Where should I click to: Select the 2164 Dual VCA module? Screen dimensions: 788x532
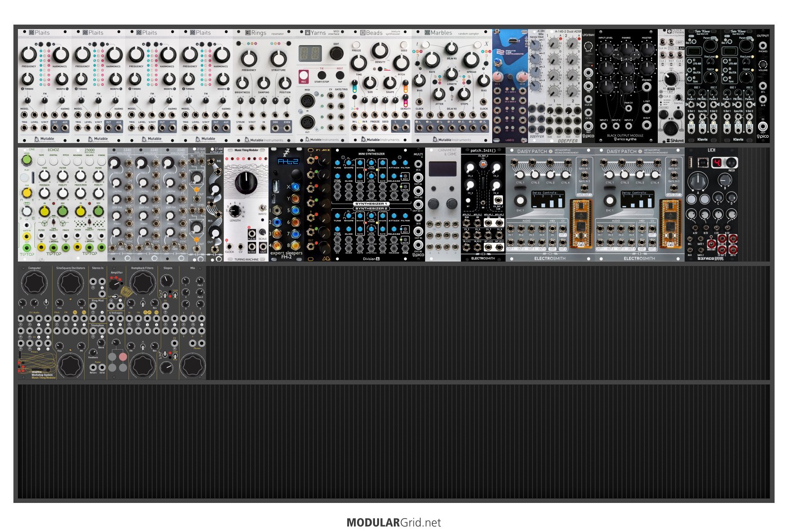(x=197, y=204)
